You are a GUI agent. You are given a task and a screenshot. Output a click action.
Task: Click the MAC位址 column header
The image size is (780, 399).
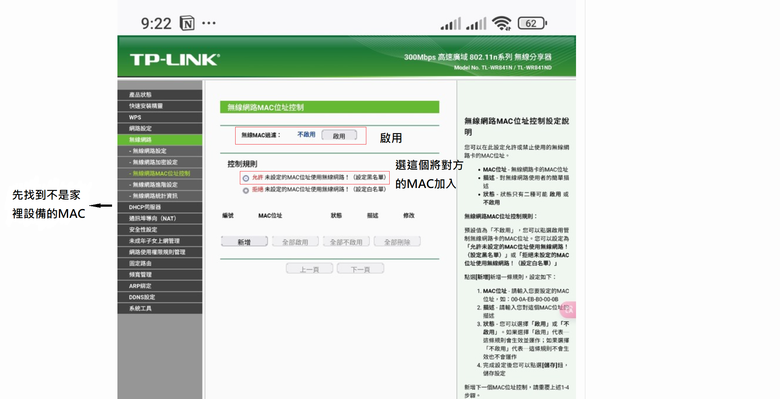[270, 215]
